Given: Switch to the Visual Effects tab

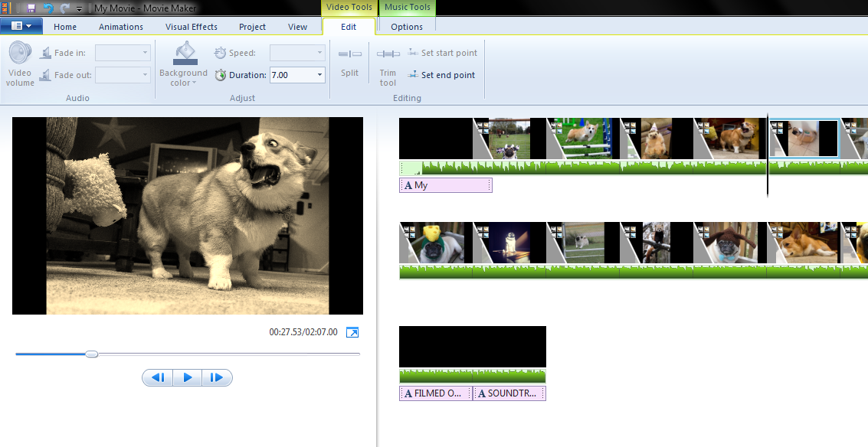Looking at the screenshot, I should click(191, 26).
